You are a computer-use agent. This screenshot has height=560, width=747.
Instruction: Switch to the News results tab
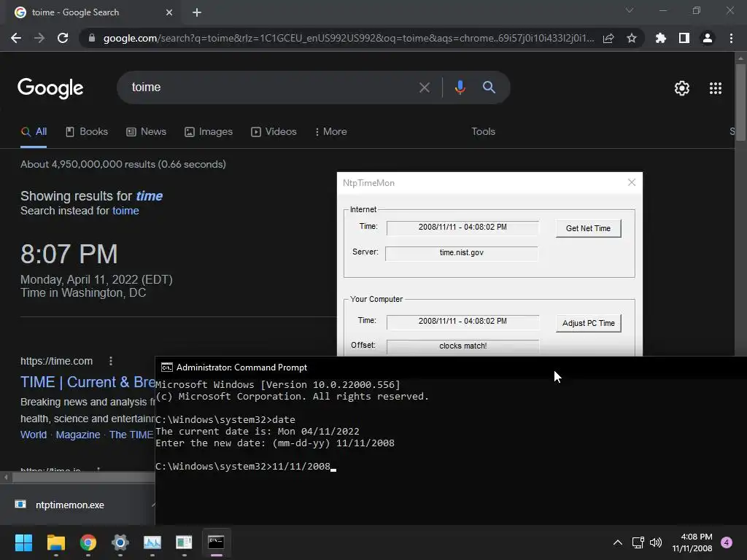coord(146,132)
